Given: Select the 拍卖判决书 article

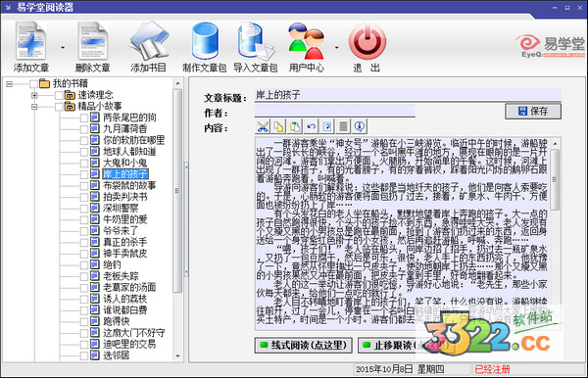Looking at the screenshot, I should (x=125, y=197).
